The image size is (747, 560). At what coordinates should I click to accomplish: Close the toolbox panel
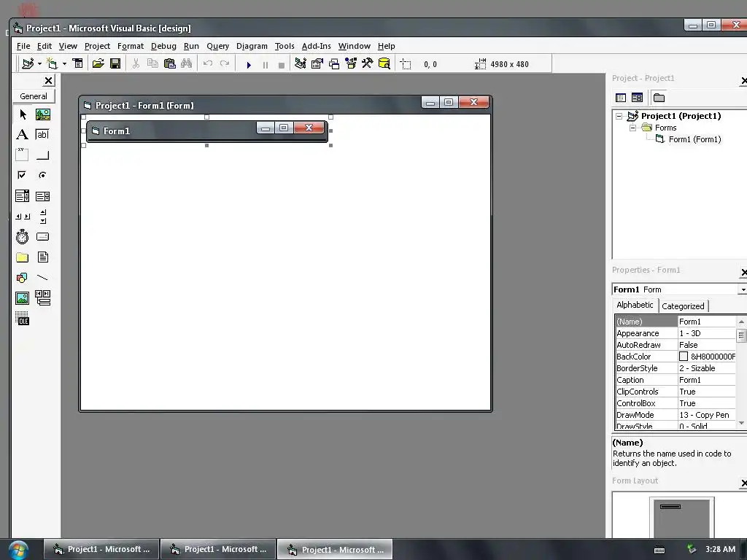pyautogui.click(x=48, y=80)
